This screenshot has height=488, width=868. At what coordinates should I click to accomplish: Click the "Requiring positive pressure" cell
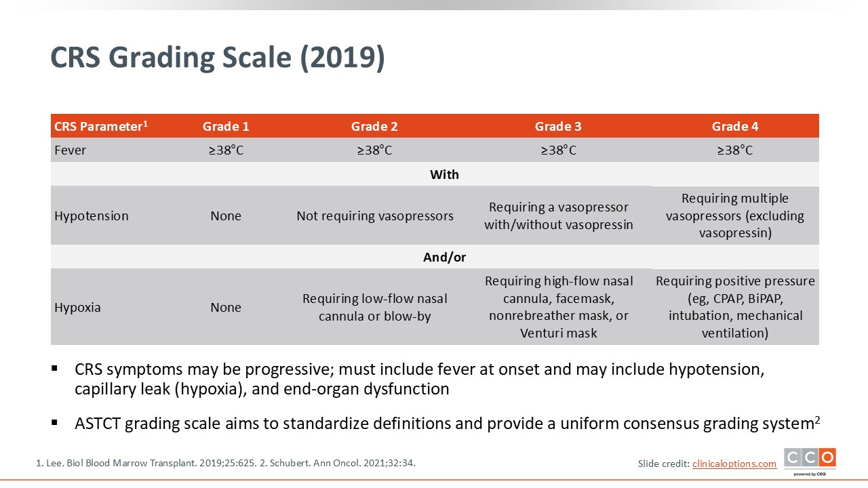[734, 307]
